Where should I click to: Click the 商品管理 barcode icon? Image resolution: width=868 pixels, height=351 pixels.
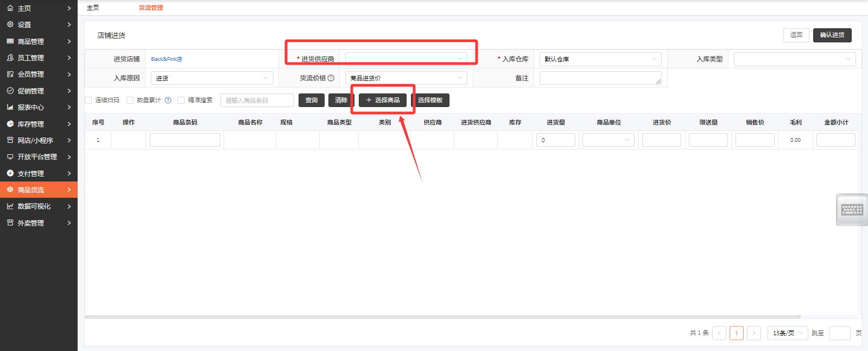pyautogui.click(x=10, y=41)
